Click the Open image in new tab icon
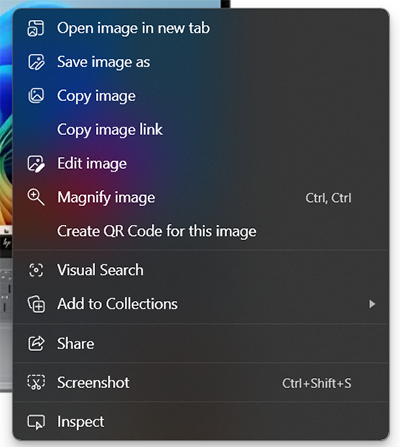Image resolution: width=400 pixels, height=447 pixels. [x=36, y=28]
